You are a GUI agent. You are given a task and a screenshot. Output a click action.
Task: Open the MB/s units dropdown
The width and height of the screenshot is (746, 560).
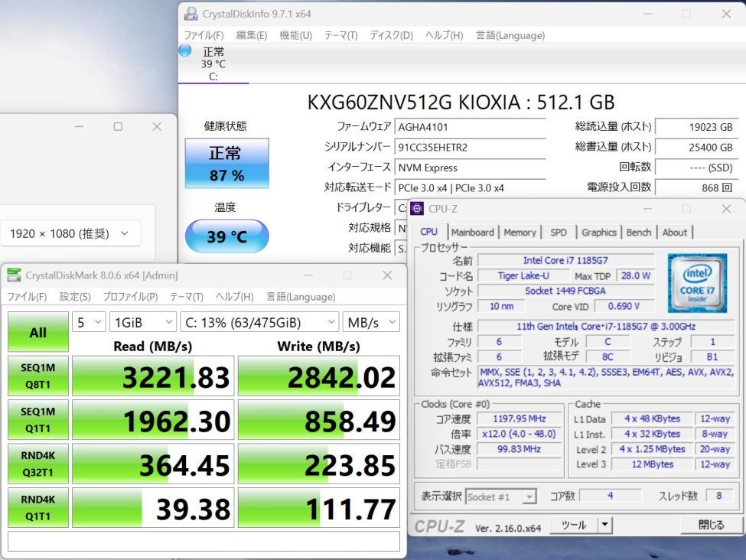click(372, 322)
